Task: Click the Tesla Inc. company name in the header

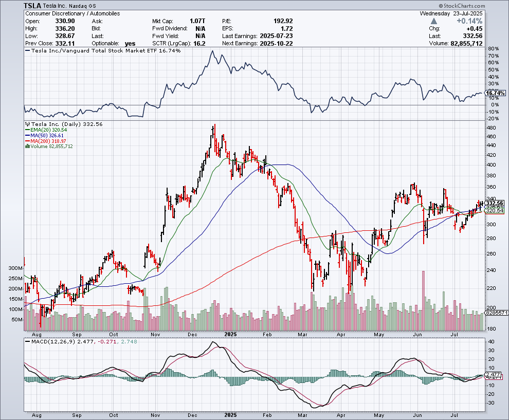Action: pyautogui.click(x=54, y=6)
